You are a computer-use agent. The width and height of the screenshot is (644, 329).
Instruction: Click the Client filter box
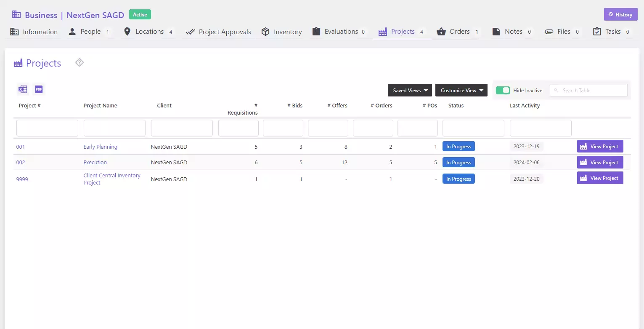click(182, 128)
